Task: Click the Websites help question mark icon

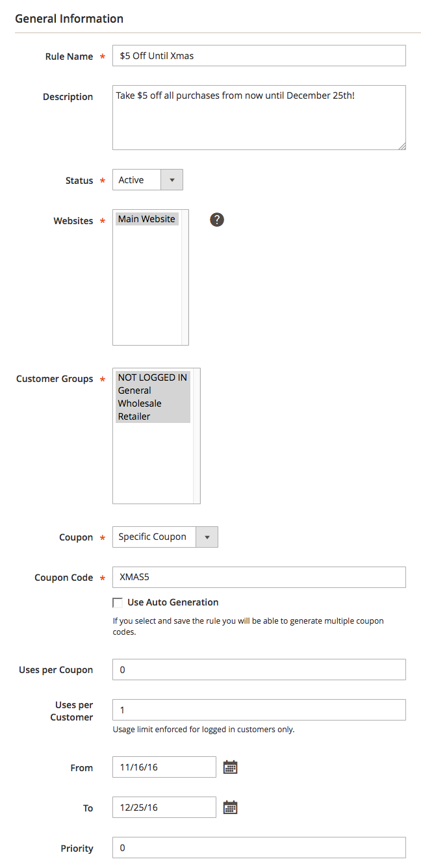Action: tap(217, 220)
